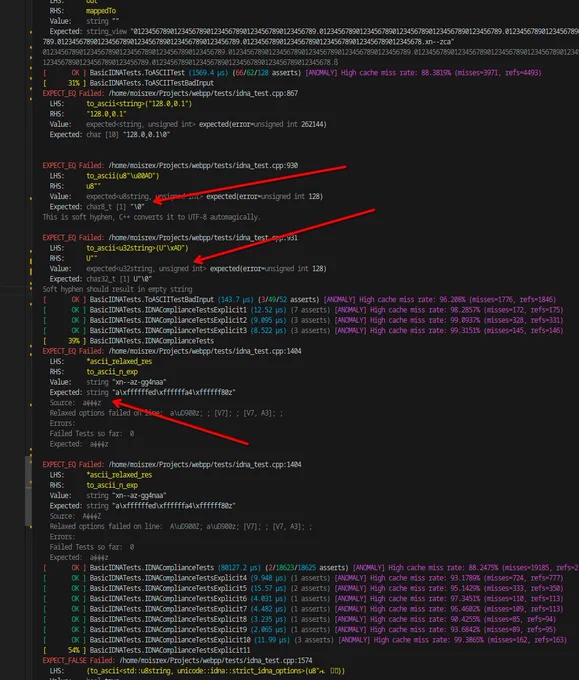Click LHS to_ascii<std::u8string, unicode::idna::strict_idna_options> text
The width and height of the screenshot is (579, 680).
215,670
